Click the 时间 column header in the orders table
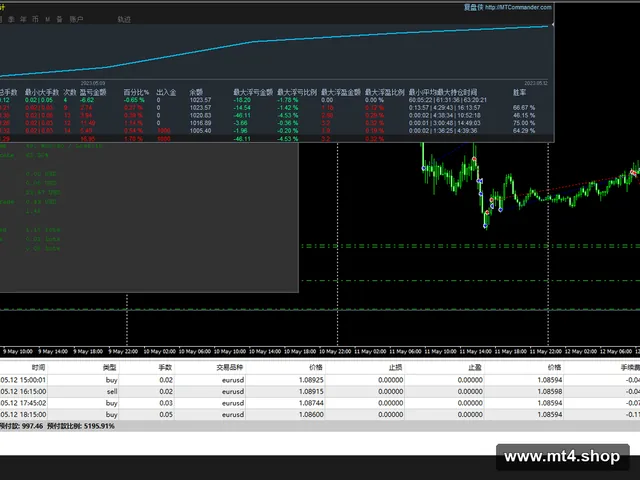This screenshot has height=480, width=640. 38,367
